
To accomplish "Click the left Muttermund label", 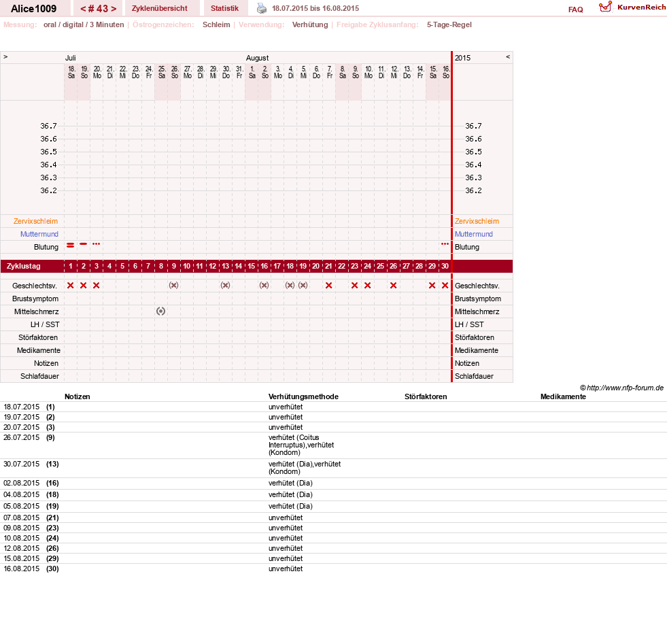I will click(39, 234).
